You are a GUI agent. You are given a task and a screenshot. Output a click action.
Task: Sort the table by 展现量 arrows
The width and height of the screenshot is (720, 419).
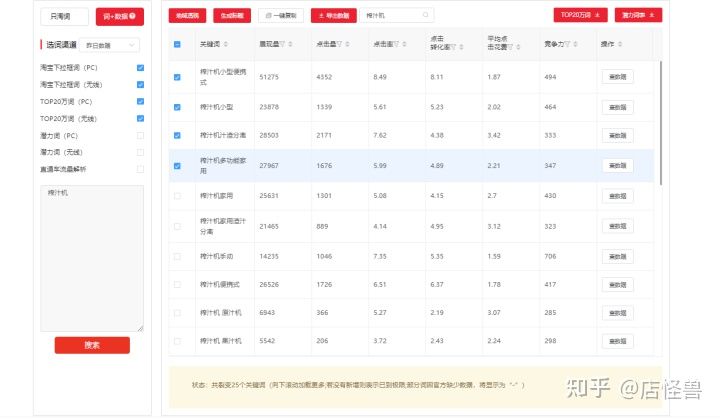(x=290, y=44)
